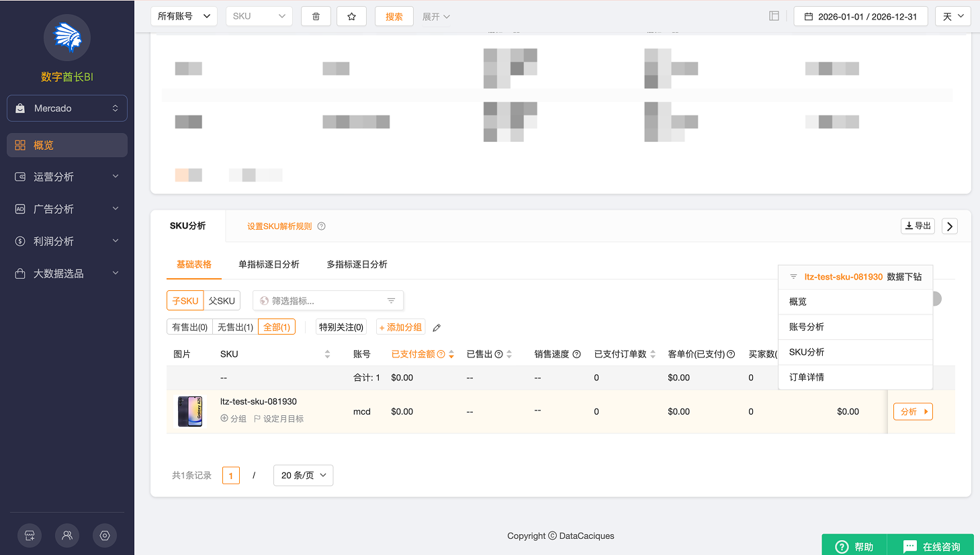980x555 pixels.
Task: Open the user account icon in sidebar bottom
Action: (x=67, y=536)
